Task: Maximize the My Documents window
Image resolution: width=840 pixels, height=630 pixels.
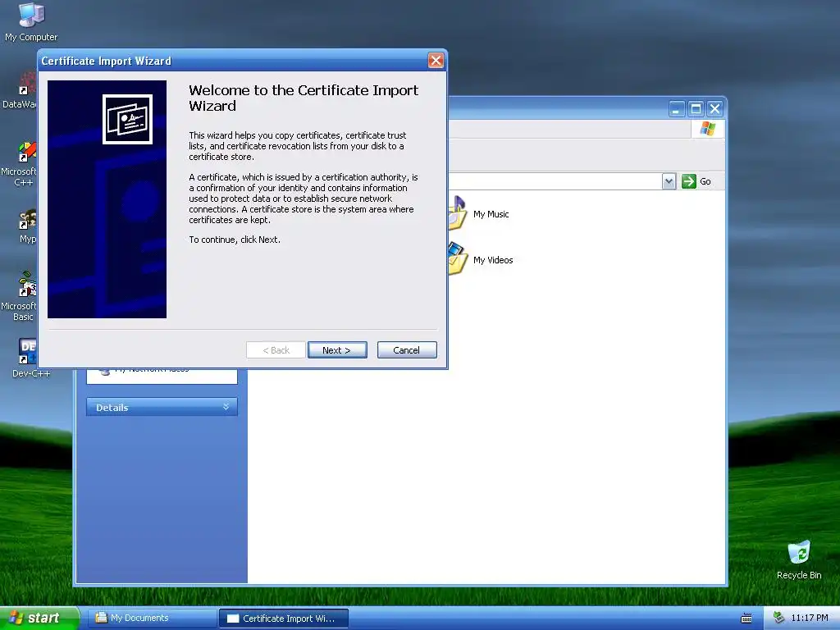Action: 696,109
